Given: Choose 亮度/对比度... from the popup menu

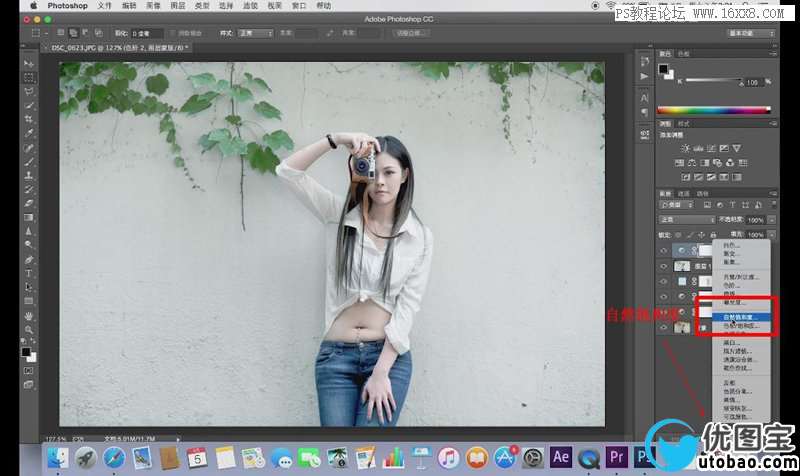Looking at the screenshot, I should pyautogui.click(x=741, y=277).
